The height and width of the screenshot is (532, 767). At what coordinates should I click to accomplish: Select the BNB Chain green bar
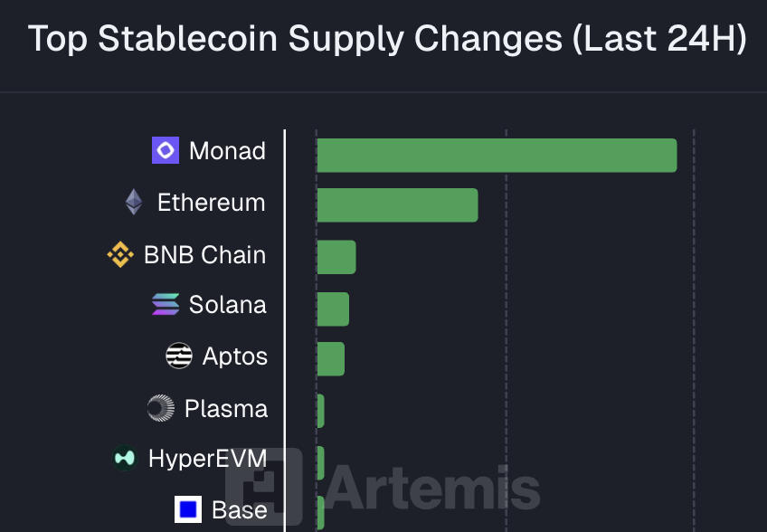click(336, 257)
